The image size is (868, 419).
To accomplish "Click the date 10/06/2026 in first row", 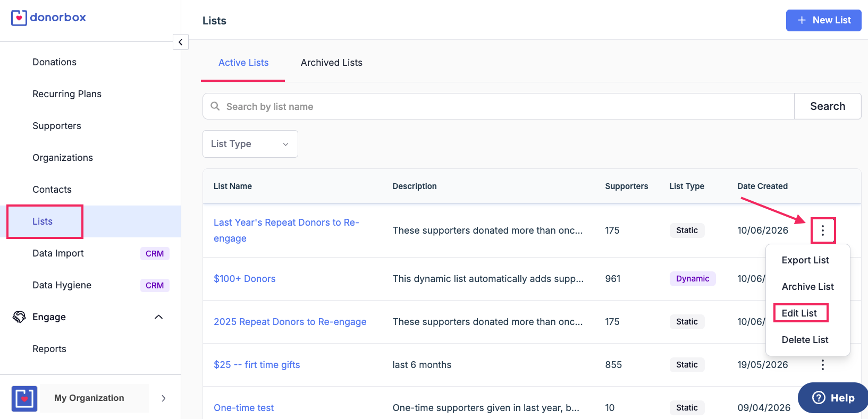I will coord(763,230).
